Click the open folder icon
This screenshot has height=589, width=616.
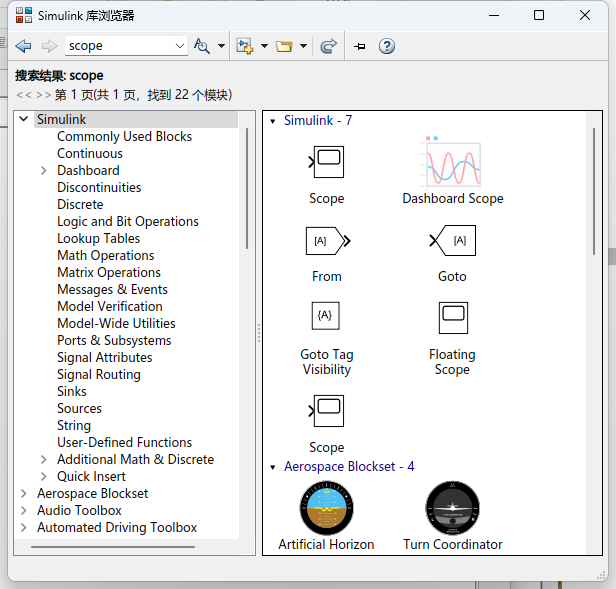tap(284, 46)
